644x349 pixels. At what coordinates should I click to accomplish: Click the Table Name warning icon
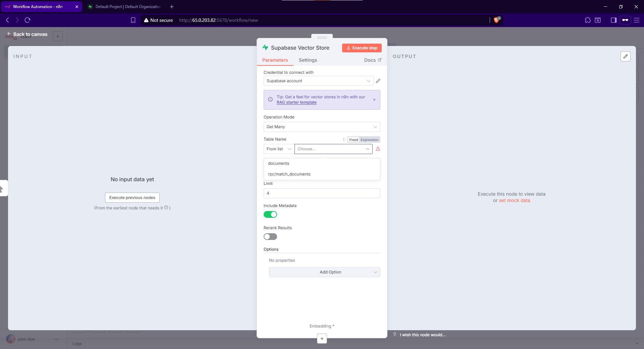(x=378, y=149)
